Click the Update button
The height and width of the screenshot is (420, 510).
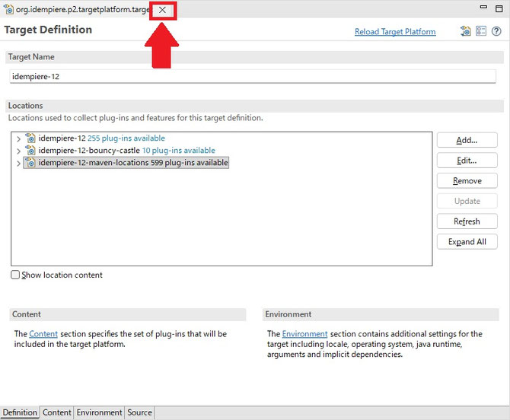467,201
